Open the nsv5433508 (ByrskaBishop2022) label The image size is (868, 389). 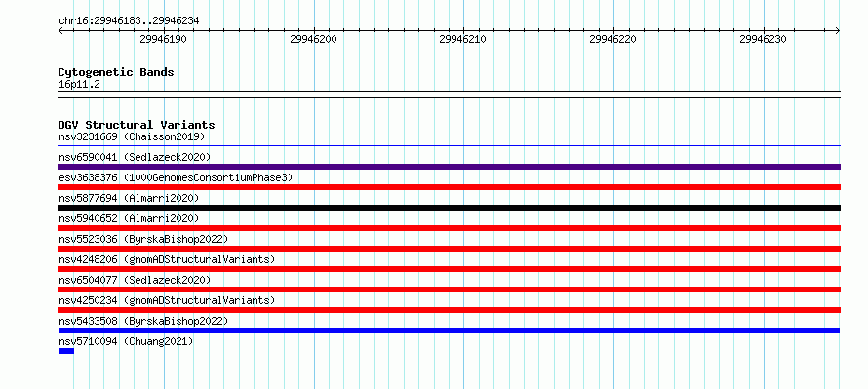[x=143, y=321]
